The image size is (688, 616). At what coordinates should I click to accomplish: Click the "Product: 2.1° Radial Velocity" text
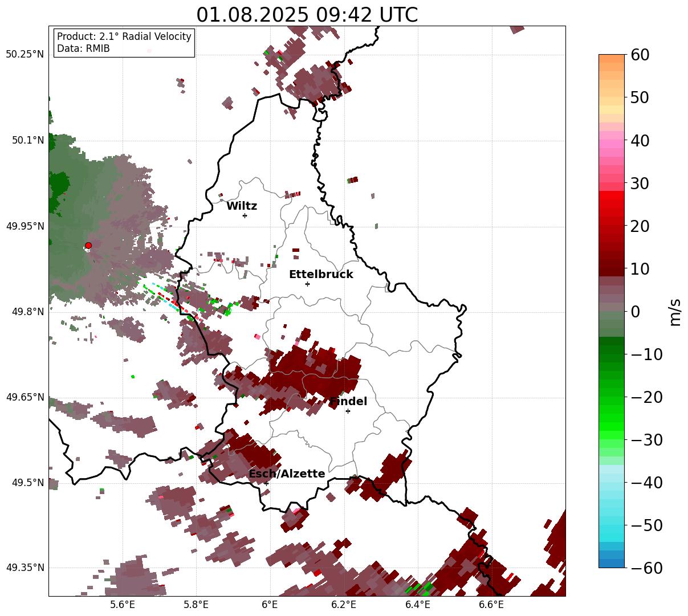tap(124, 36)
